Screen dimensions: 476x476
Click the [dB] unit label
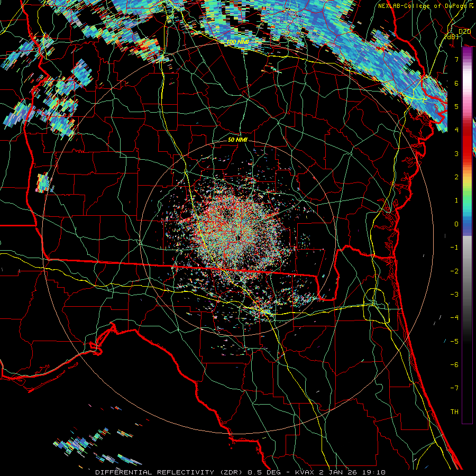(x=452, y=36)
